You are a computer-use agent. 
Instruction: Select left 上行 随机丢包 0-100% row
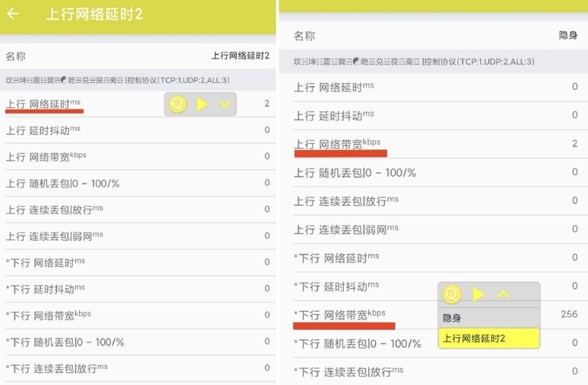click(138, 183)
